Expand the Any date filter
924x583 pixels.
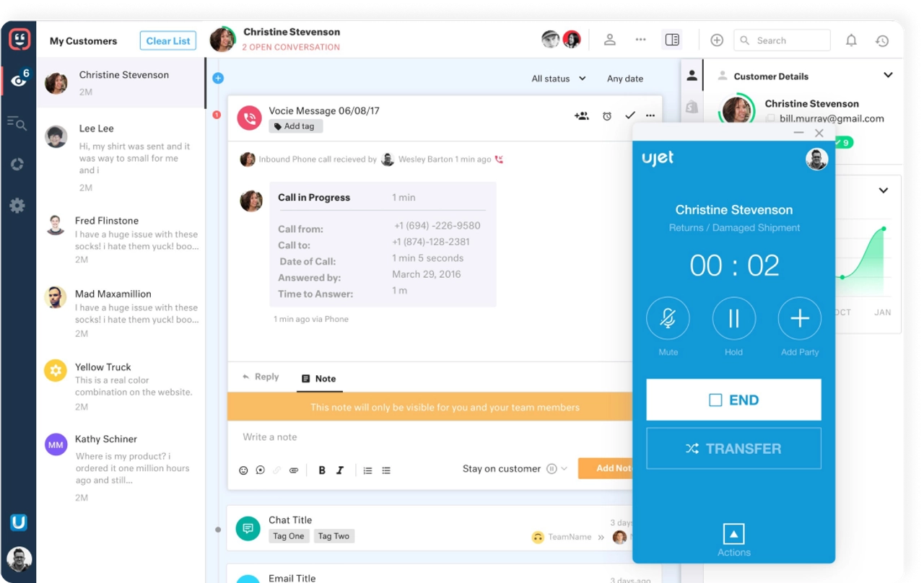[x=624, y=78]
